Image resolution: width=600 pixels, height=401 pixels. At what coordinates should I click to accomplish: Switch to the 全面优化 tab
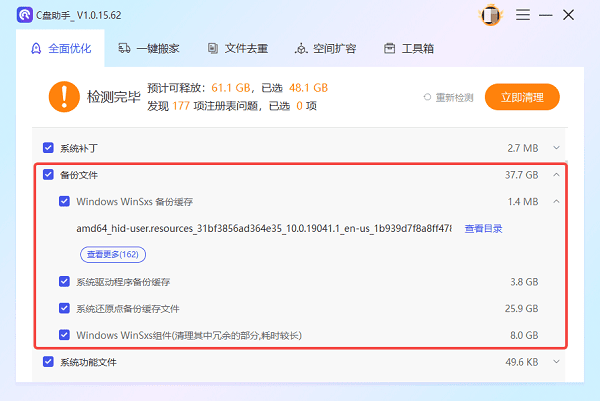(60, 49)
